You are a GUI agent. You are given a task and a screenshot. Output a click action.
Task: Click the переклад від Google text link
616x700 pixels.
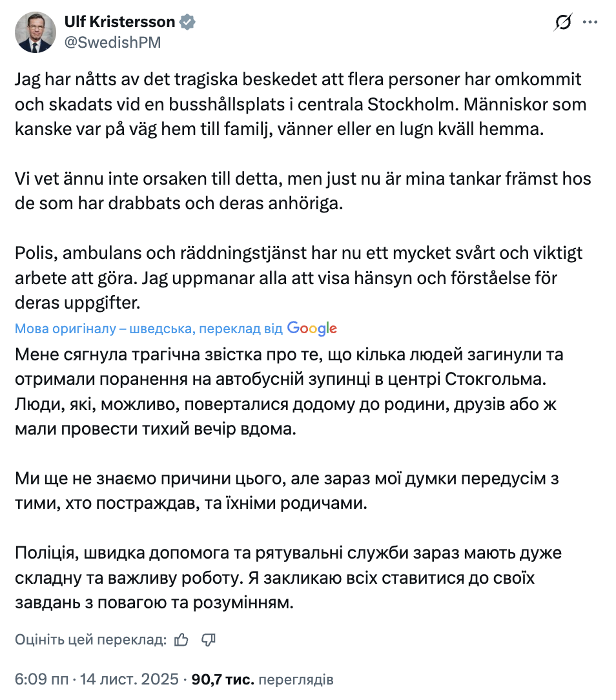tap(258, 328)
